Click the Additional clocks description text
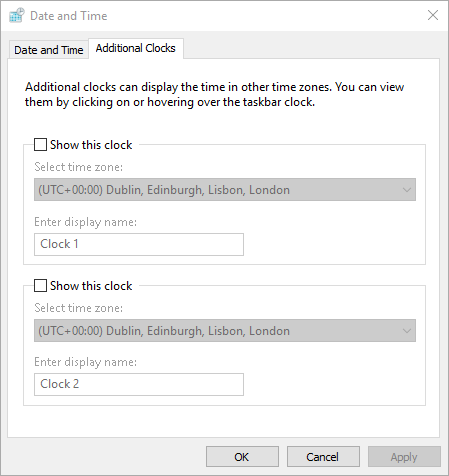This screenshot has height=476, width=449. coord(215,94)
